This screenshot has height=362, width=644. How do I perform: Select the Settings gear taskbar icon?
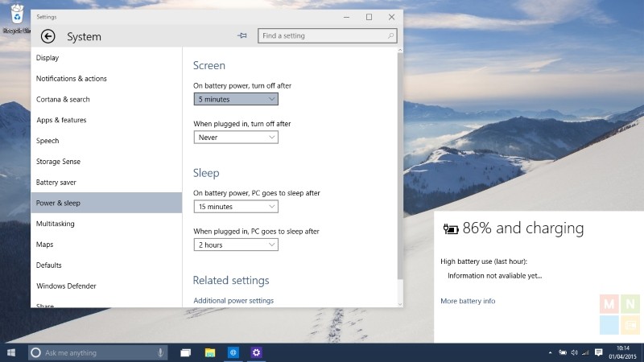coord(257,352)
